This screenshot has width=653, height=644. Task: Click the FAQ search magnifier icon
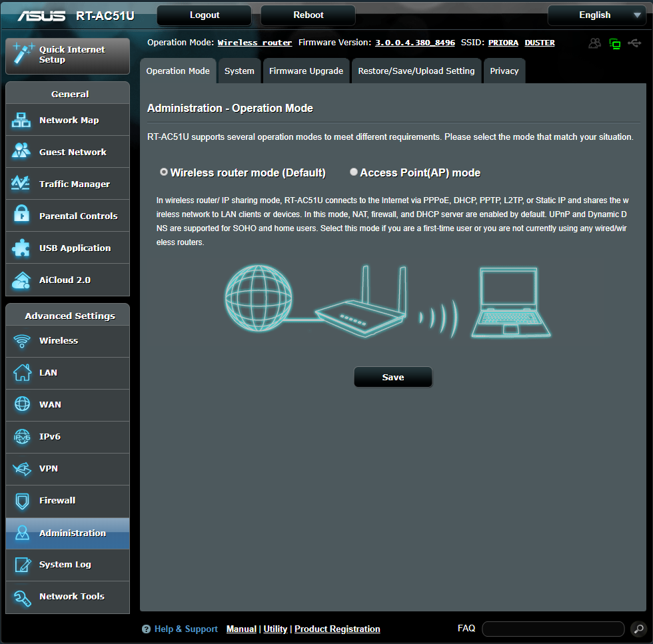tap(638, 629)
